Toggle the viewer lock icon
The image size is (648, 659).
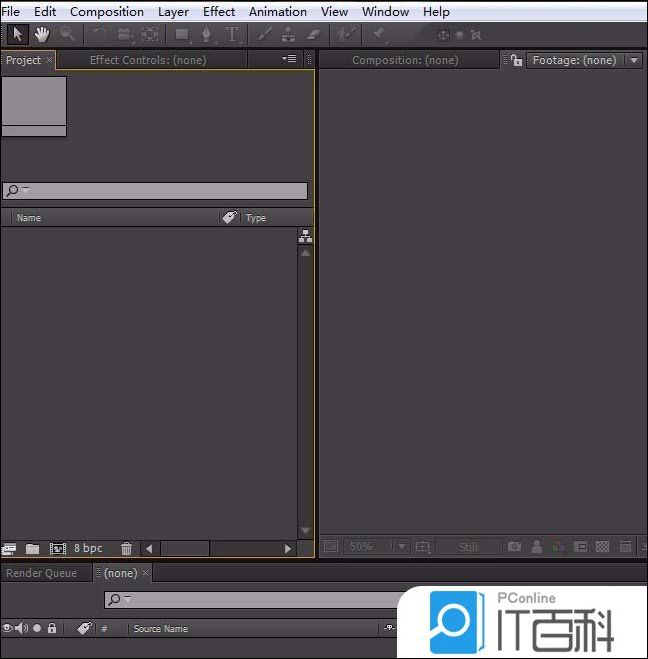516,60
